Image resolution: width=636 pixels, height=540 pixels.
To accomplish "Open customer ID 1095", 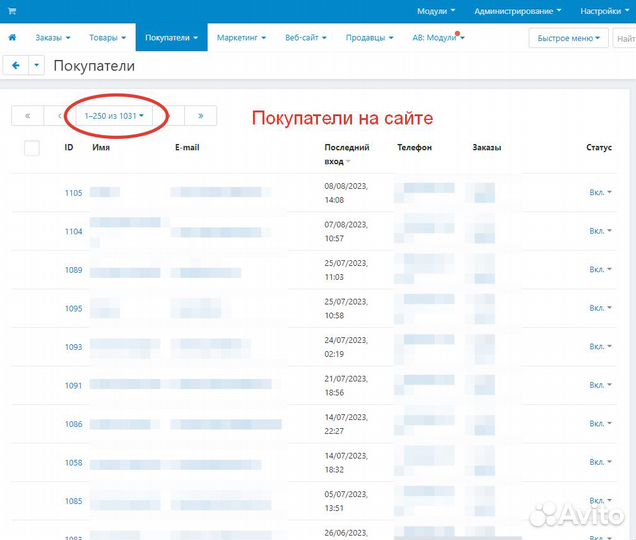I will [x=73, y=308].
